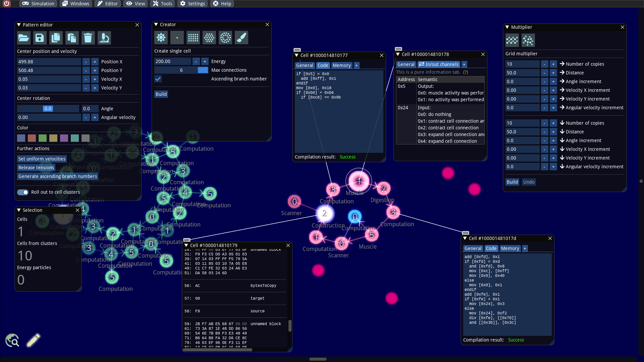Screen dimensions: 644x362
Task: Click the open pattern folder icon
Action: pyautogui.click(x=23, y=38)
